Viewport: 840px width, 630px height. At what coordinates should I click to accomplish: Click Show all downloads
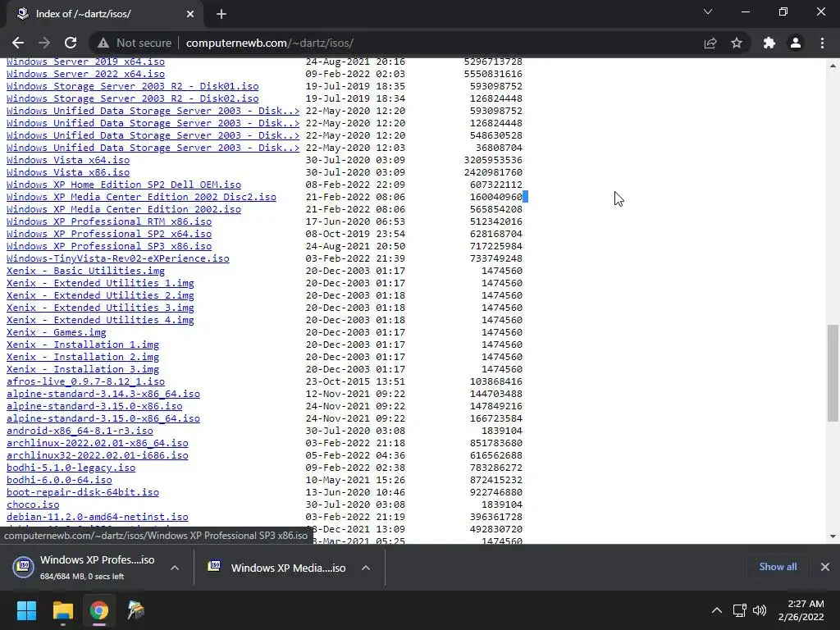click(778, 567)
